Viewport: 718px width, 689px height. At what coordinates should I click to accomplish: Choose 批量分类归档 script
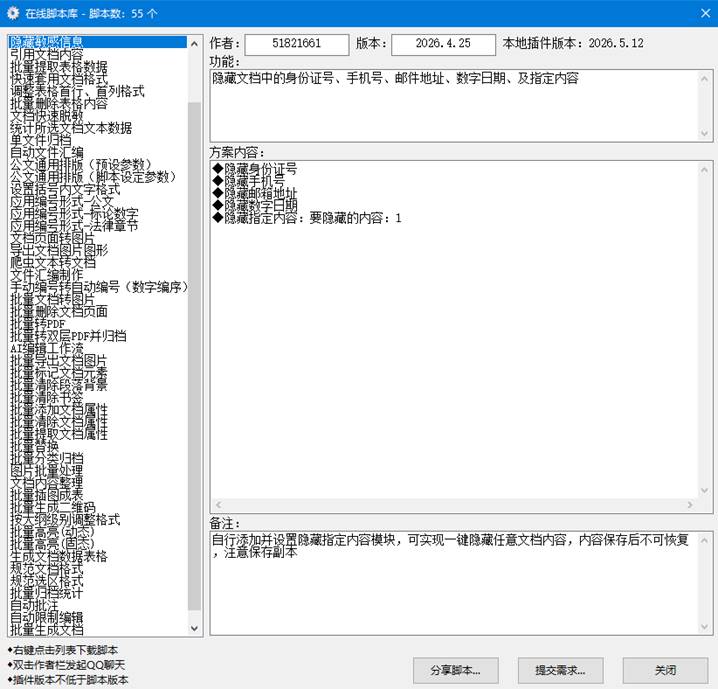(x=98, y=459)
